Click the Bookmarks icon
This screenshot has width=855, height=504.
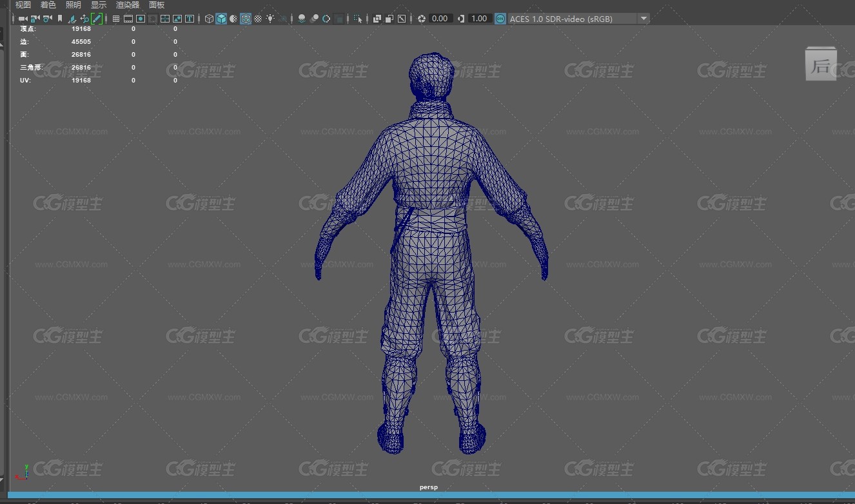click(60, 19)
